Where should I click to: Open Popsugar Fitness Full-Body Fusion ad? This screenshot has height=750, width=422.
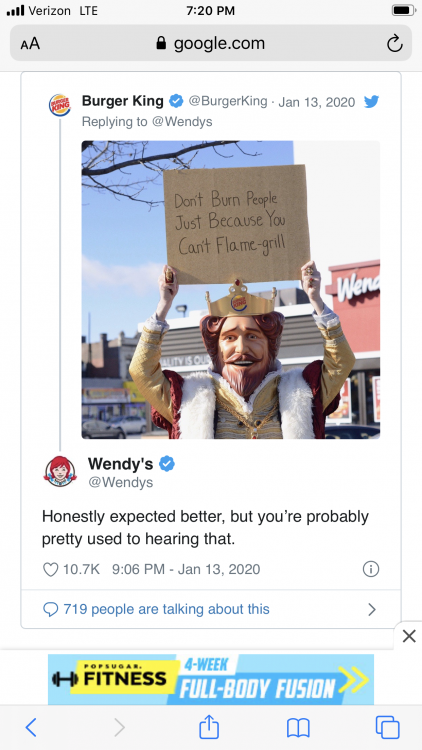click(211, 679)
